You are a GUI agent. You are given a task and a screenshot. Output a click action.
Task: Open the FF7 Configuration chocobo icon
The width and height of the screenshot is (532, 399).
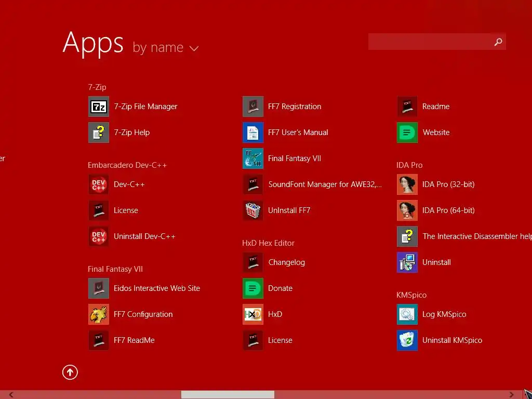coord(98,314)
